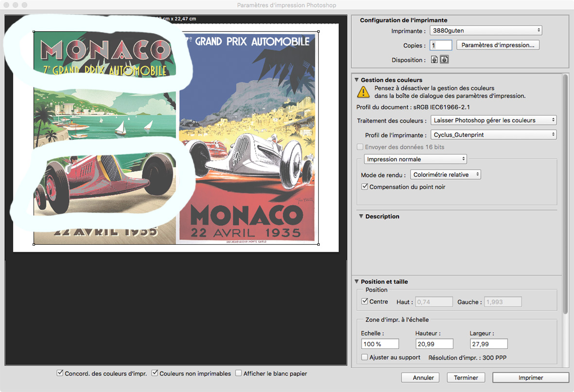Image resolution: width=574 pixels, height=392 pixels.
Task: Collapse the Position et taille section
Action: coord(357,282)
